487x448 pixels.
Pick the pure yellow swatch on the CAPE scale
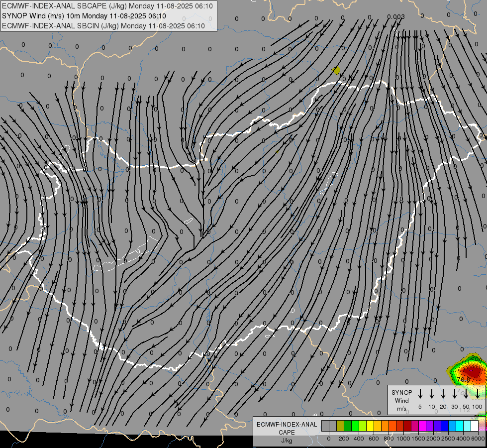click(370, 426)
